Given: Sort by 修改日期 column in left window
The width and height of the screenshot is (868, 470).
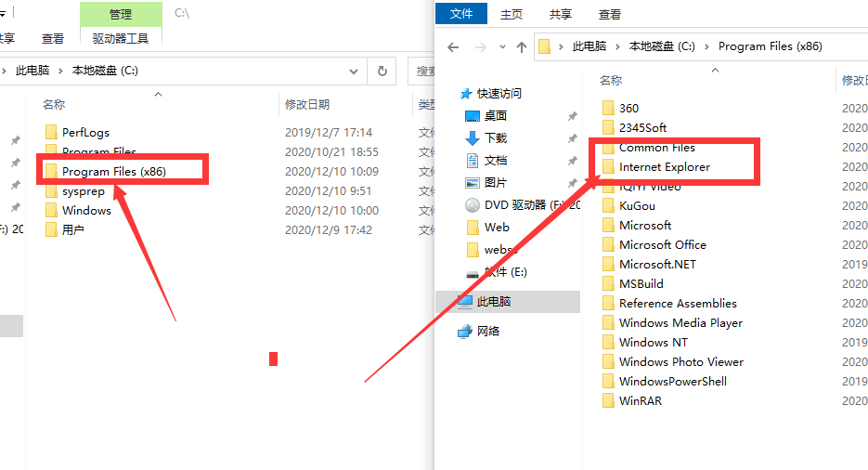Looking at the screenshot, I should coord(307,104).
